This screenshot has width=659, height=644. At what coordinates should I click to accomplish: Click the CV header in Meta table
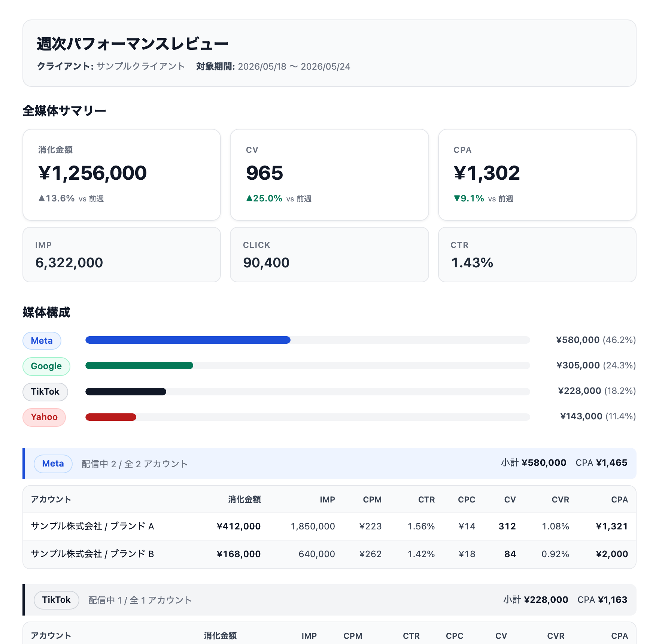[x=510, y=499]
